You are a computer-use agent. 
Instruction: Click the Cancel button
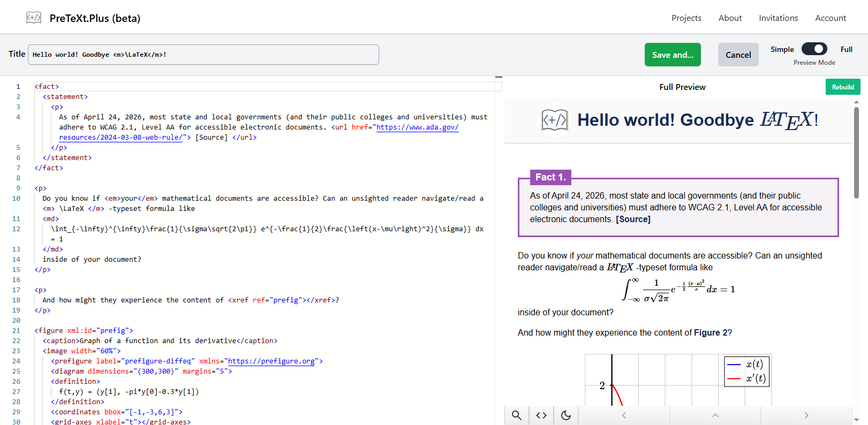[738, 55]
